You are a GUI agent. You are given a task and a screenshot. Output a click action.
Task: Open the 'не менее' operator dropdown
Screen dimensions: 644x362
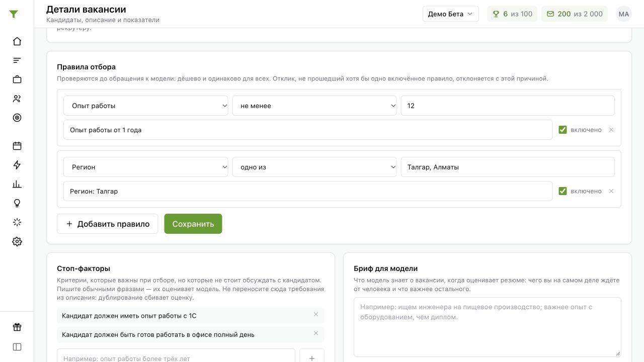pos(314,106)
